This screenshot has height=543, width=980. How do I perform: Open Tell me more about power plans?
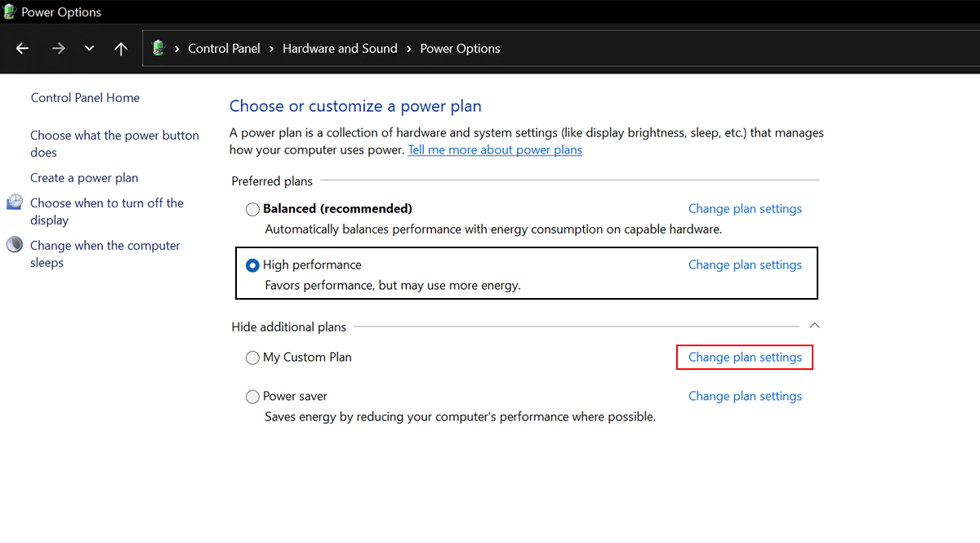click(x=495, y=150)
